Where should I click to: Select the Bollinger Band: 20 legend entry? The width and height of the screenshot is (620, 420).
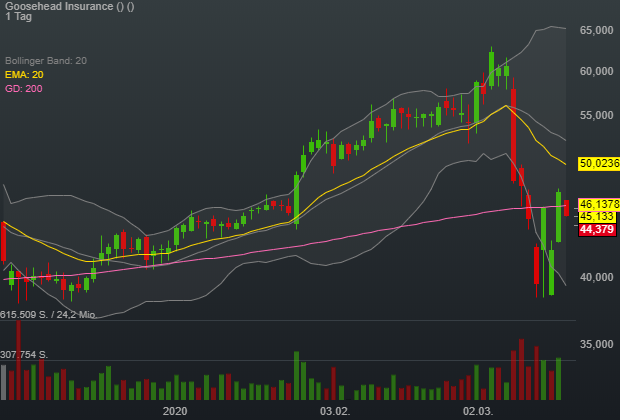[46, 61]
